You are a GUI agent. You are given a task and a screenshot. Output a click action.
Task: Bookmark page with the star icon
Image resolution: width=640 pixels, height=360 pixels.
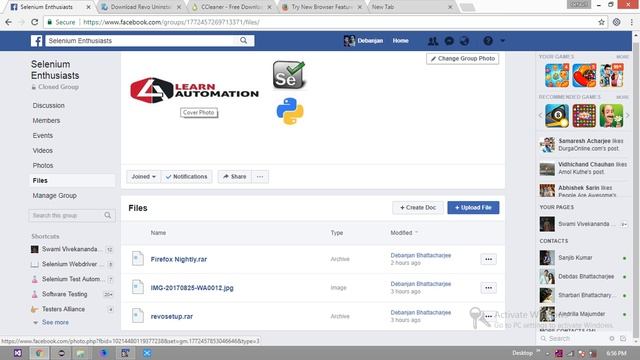tap(601, 22)
